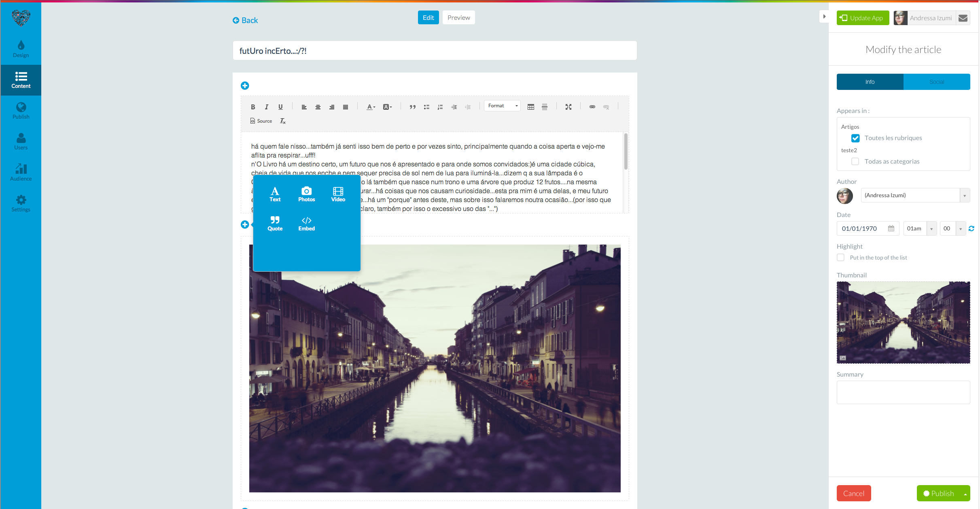The height and width of the screenshot is (509, 980).
Task: Click the insert table icon
Action: tap(530, 107)
